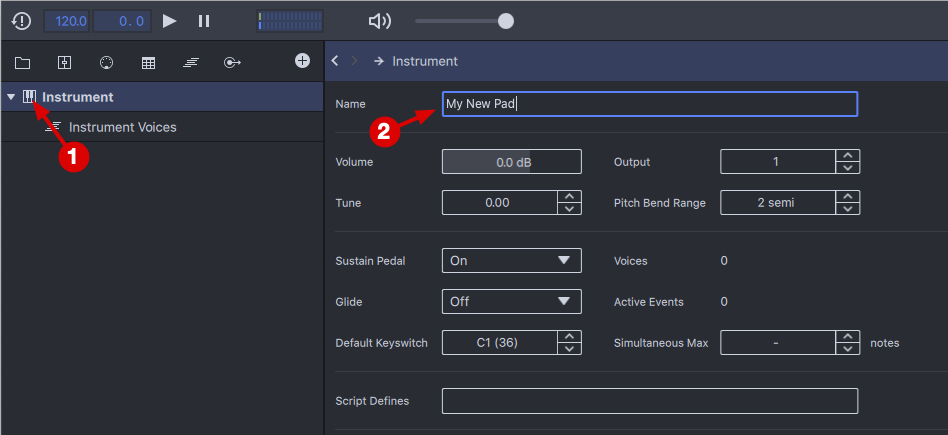Click the Tune value 0.00 field
948x435 pixels.
(x=499, y=203)
